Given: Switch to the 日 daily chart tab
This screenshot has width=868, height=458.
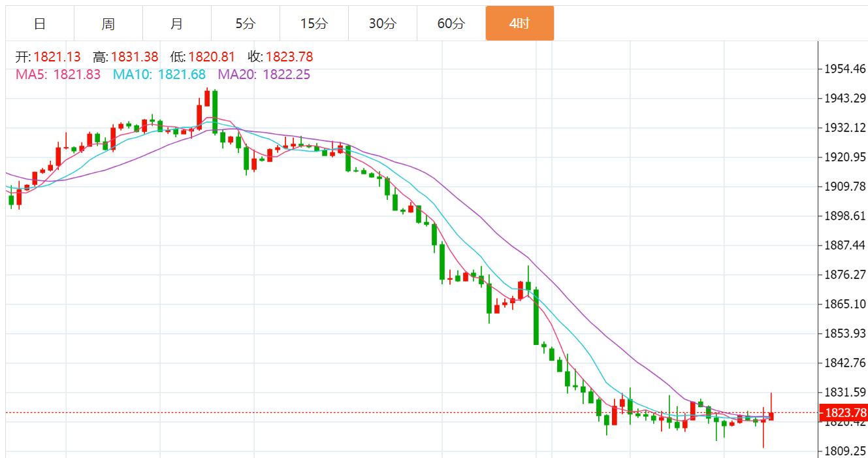Looking at the screenshot, I should coord(40,24).
